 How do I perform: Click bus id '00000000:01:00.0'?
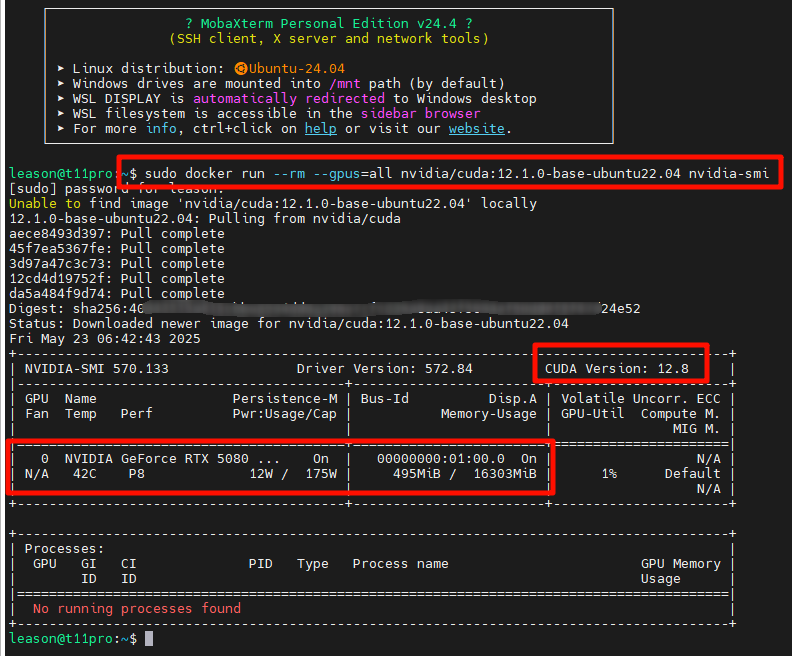tap(440, 459)
